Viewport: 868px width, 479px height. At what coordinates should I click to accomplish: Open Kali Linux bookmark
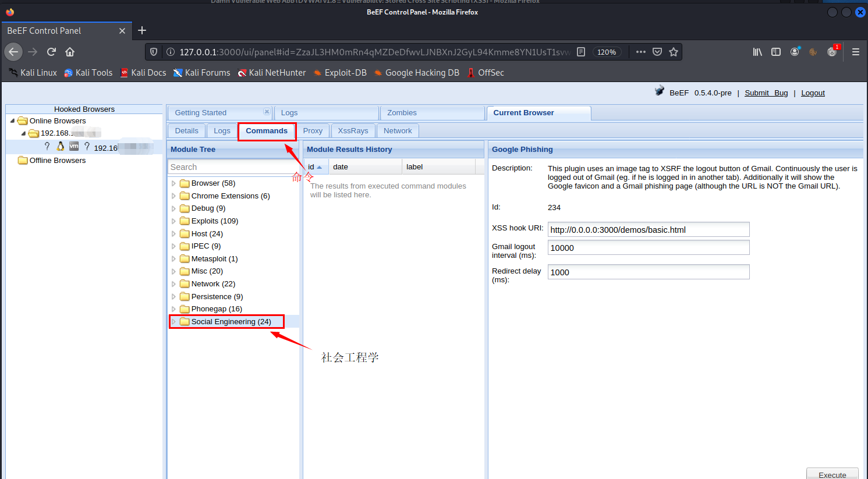[x=33, y=73]
